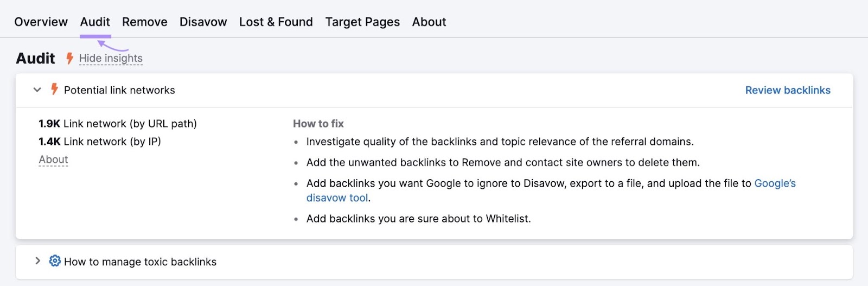Go to the Disavow tab

click(203, 22)
